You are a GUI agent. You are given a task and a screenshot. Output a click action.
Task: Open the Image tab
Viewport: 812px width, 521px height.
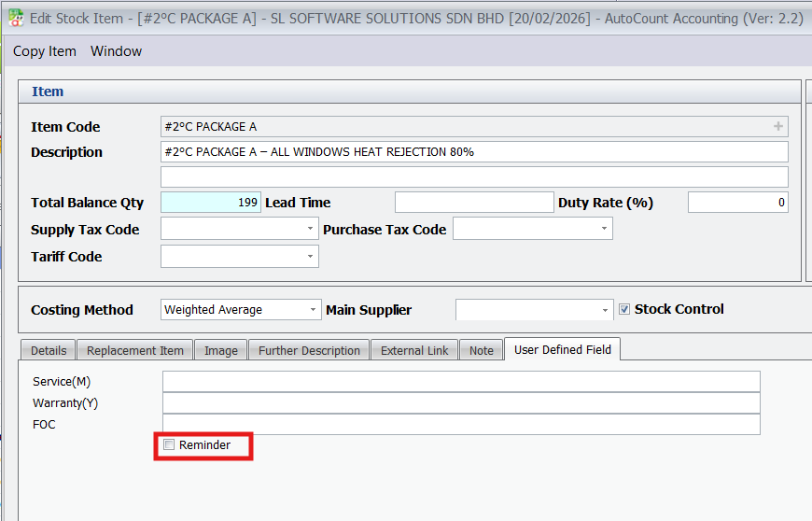(221, 350)
